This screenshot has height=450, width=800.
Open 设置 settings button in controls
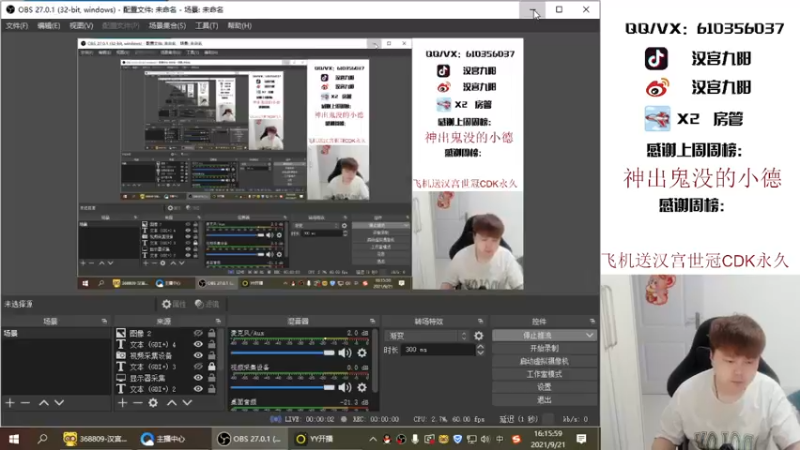544,387
